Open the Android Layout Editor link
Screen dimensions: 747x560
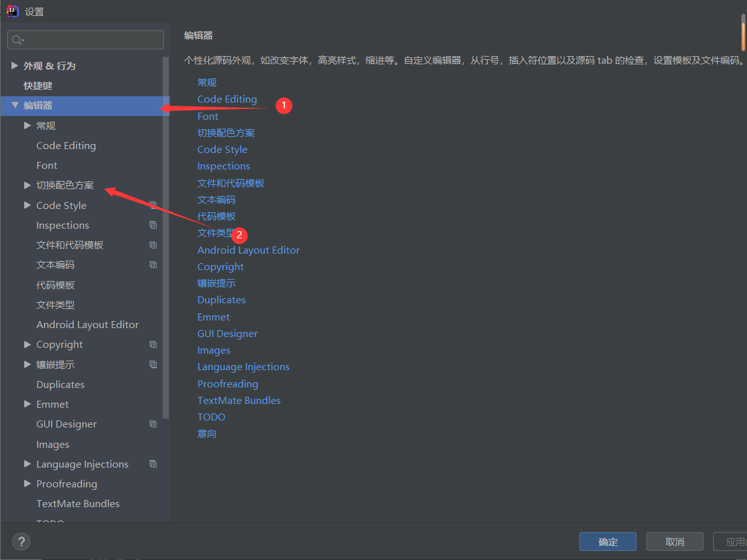coord(249,250)
